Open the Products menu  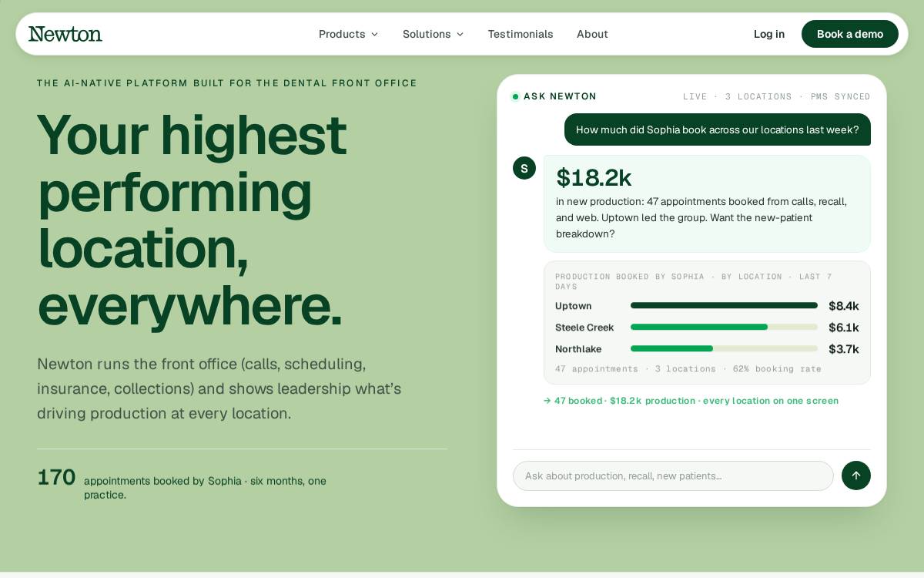click(x=349, y=34)
